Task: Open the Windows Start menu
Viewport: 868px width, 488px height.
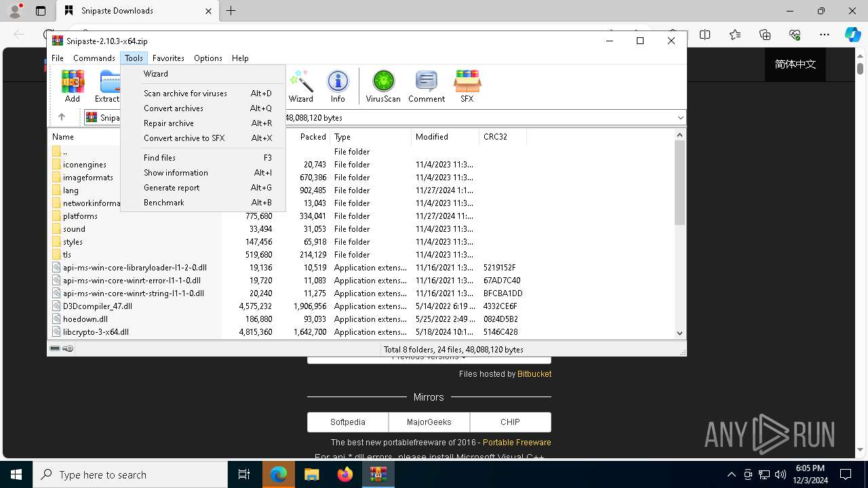Action: (16, 474)
